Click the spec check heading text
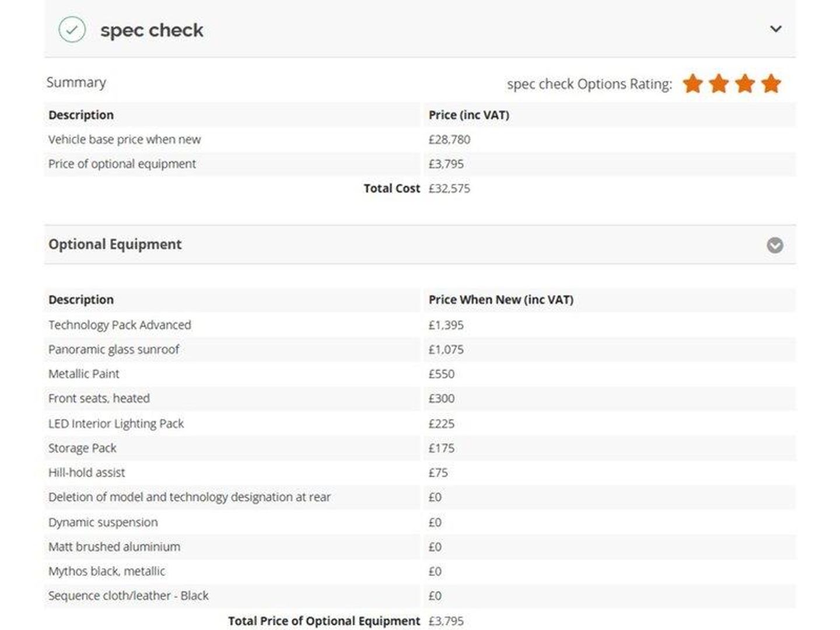The height and width of the screenshot is (630, 840). pyautogui.click(x=152, y=30)
